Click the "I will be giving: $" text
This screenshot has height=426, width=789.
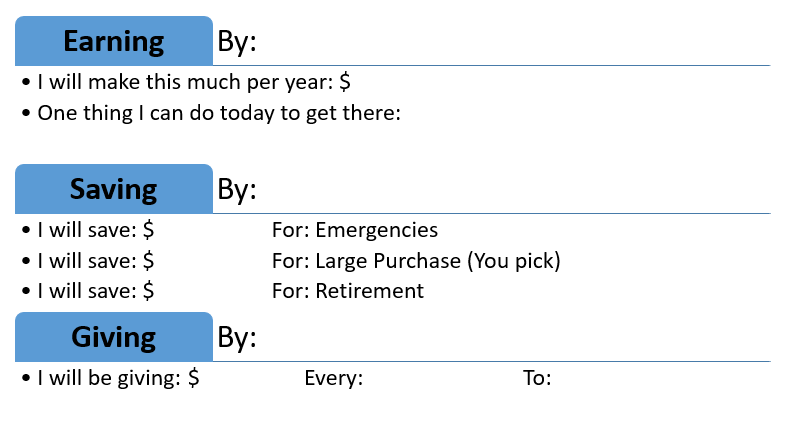(x=118, y=379)
